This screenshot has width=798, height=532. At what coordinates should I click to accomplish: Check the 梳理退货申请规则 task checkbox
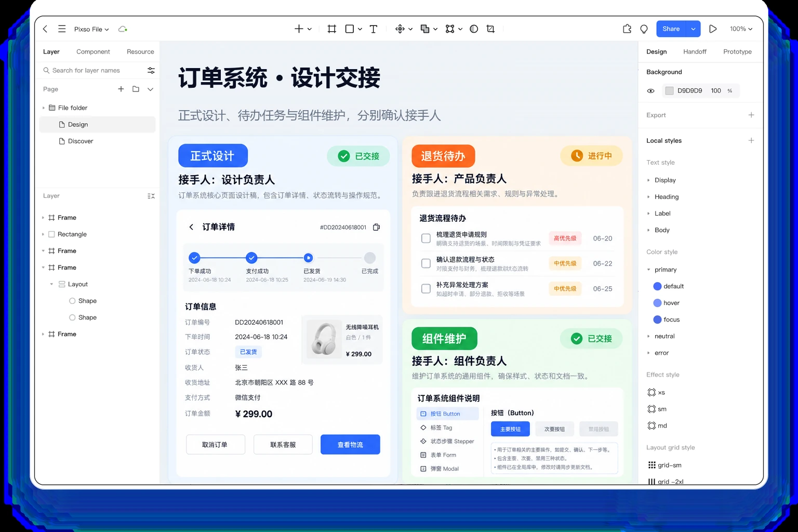(x=426, y=238)
